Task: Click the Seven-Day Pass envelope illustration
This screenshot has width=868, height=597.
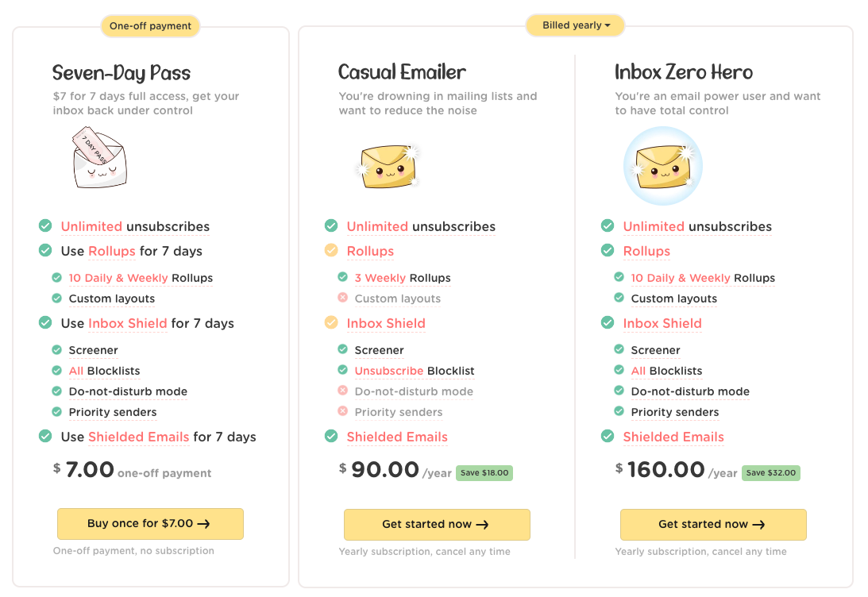Action: coord(99,160)
